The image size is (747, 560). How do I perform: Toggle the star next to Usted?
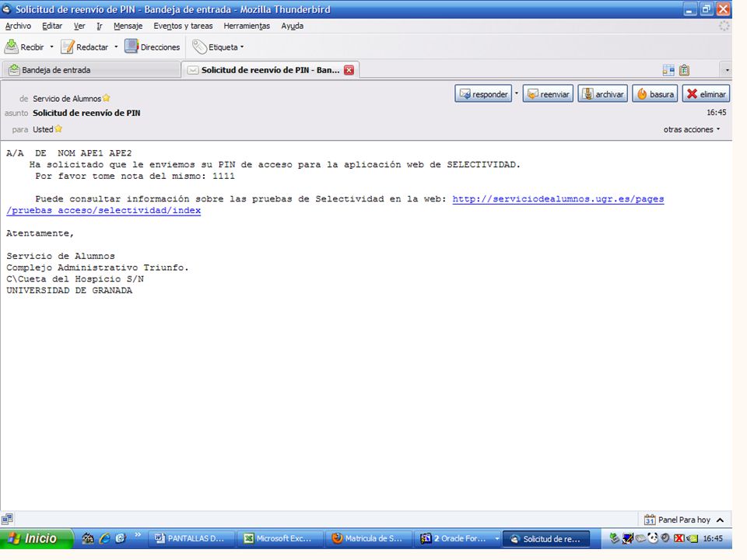pyautogui.click(x=58, y=128)
